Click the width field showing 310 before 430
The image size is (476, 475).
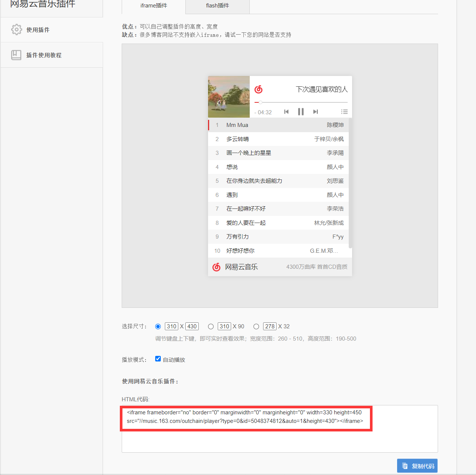172,326
